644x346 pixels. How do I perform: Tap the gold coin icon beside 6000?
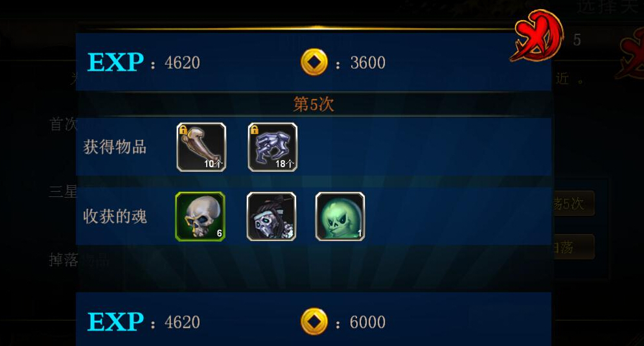coord(314,321)
